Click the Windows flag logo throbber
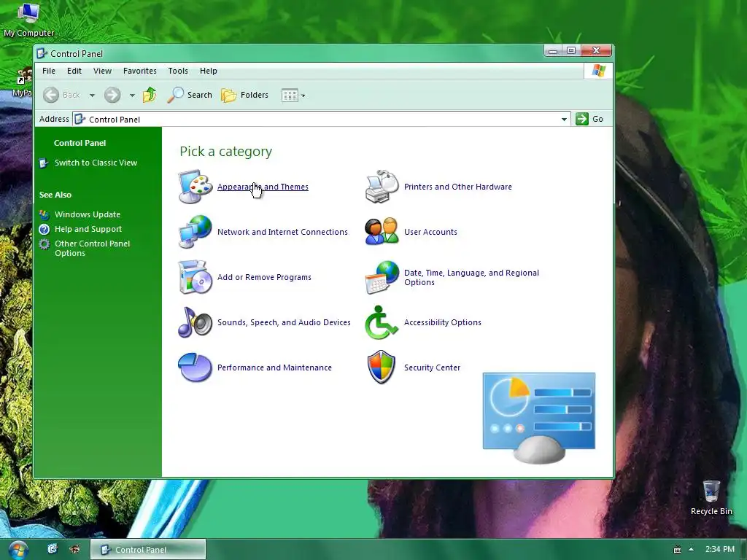Image resolution: width=747 pixels, height=560 pixels. click(598, 71)
